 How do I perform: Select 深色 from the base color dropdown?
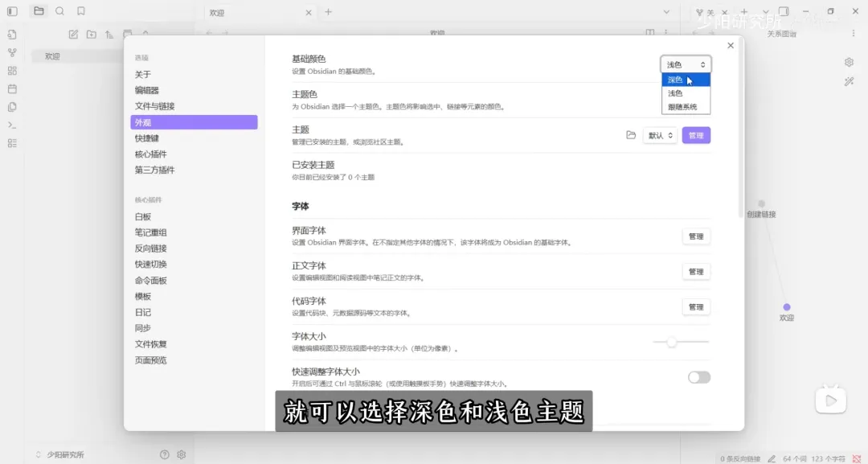(x=676, y=79)
